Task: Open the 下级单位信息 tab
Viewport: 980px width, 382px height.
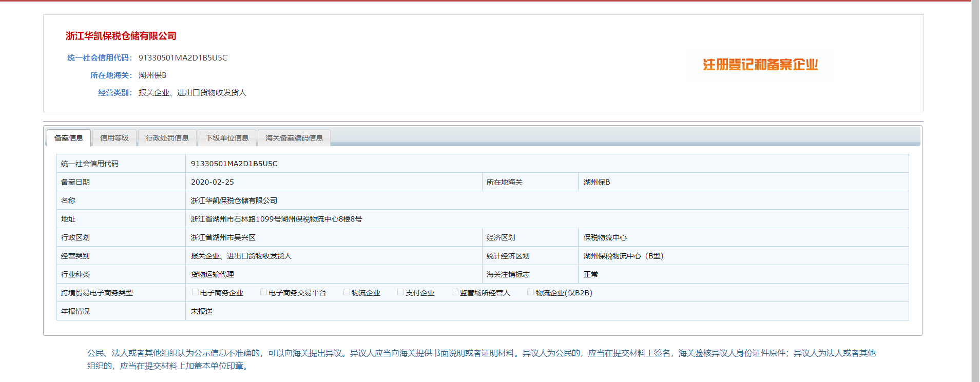Action: [227, 138]
